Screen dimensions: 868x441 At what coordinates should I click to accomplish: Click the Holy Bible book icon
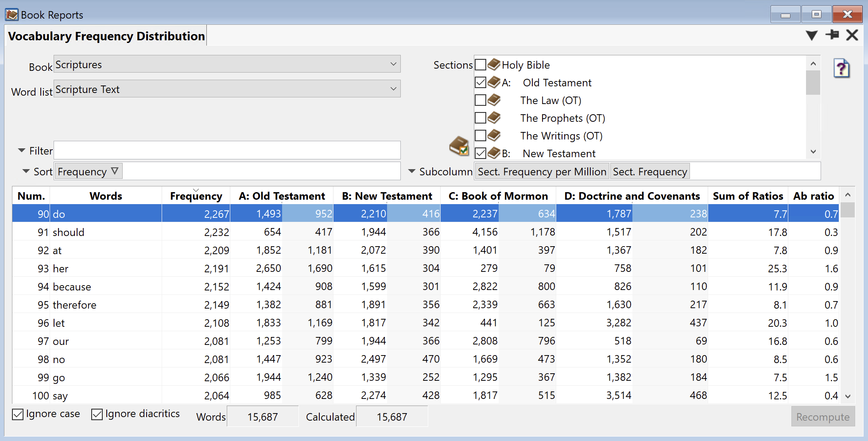tap(494, 65)
